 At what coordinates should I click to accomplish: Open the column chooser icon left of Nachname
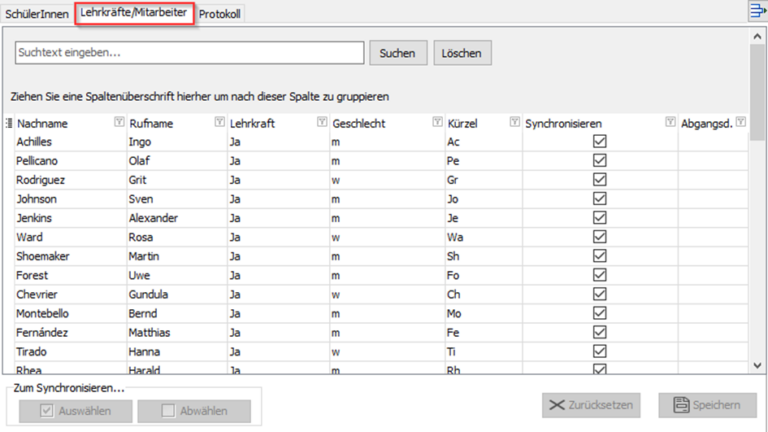pos(9,123)
